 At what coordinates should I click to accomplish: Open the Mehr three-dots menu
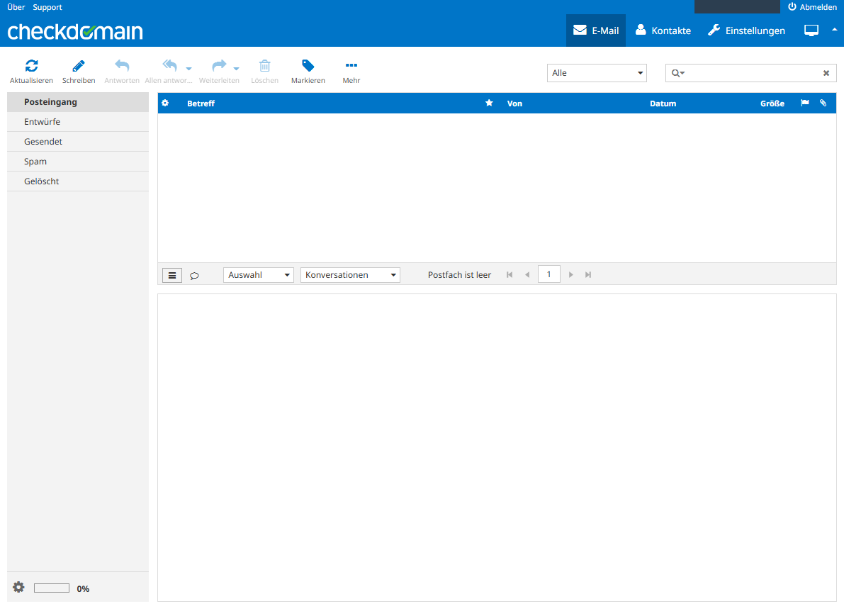click(351, 67)
